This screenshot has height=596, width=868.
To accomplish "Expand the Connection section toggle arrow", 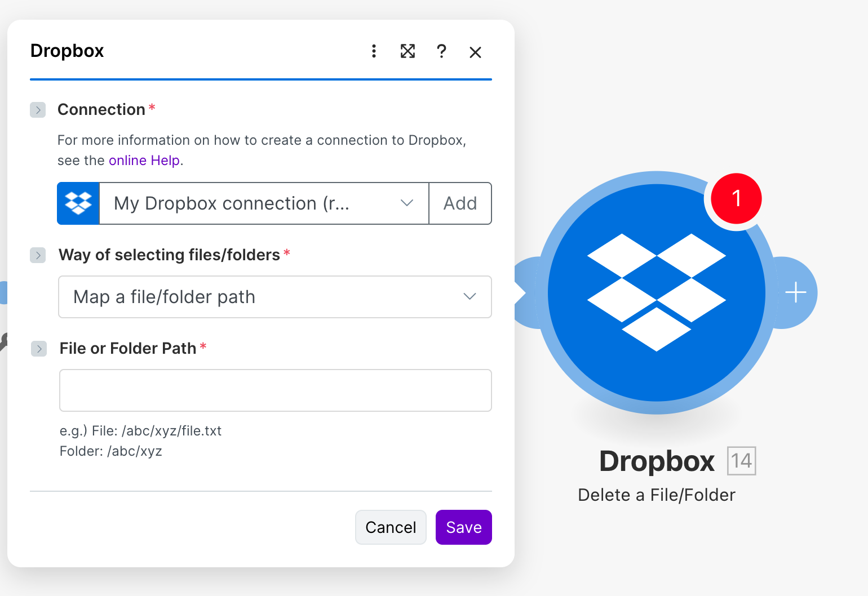I will (x=38, y=109).
